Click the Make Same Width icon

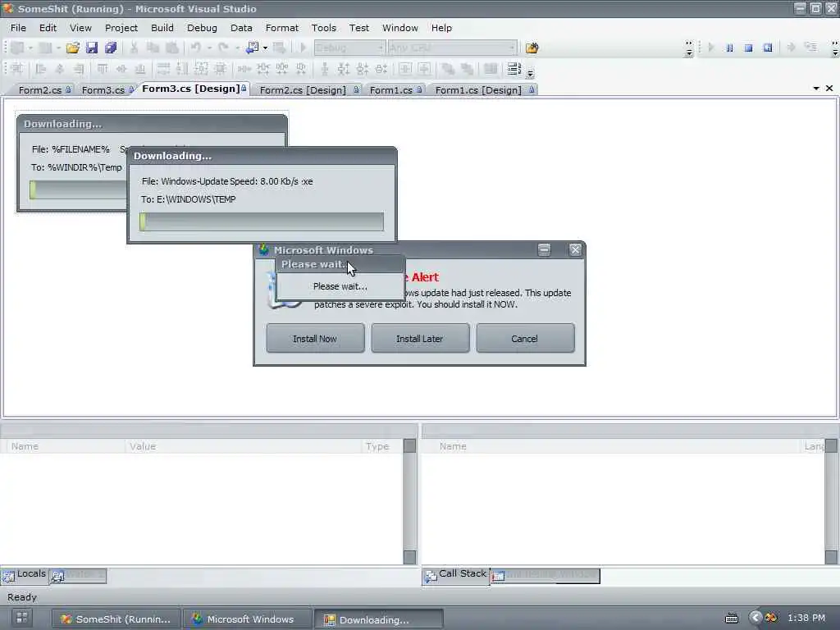164,69
